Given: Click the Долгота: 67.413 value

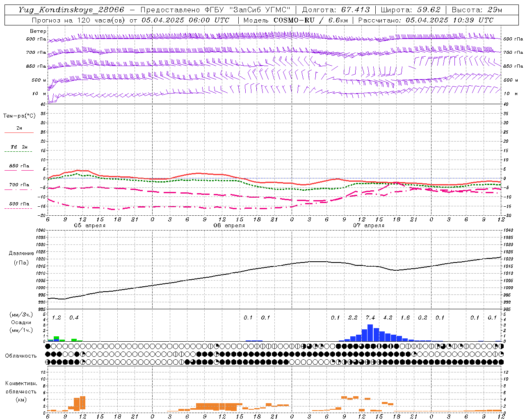Looking at the screenshot, I should 336,10.
